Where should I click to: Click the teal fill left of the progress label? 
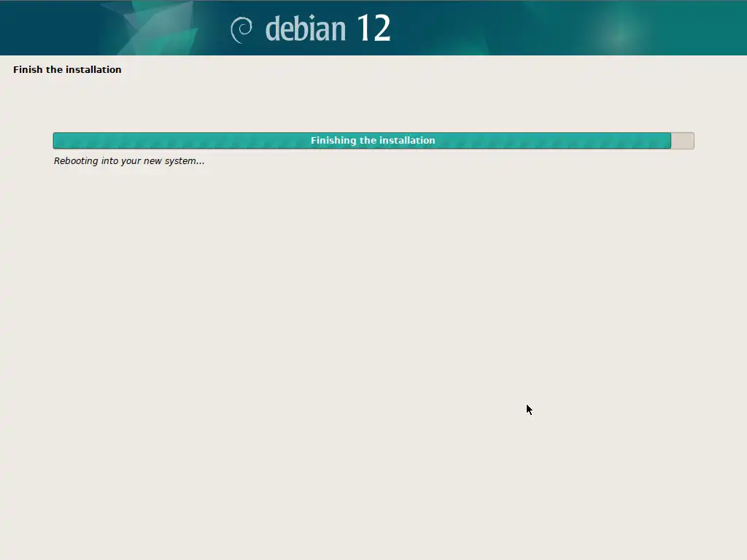[x=182, y=141]
